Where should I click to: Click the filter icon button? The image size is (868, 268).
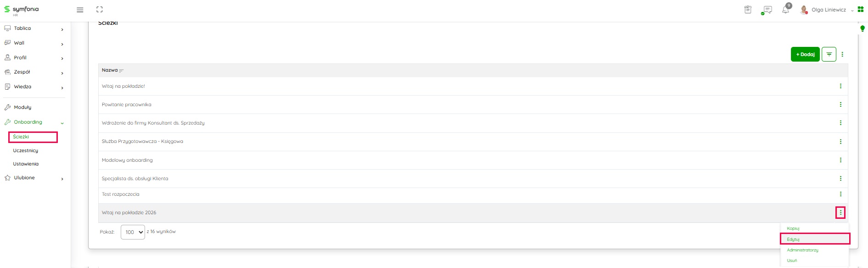point(829,54)
